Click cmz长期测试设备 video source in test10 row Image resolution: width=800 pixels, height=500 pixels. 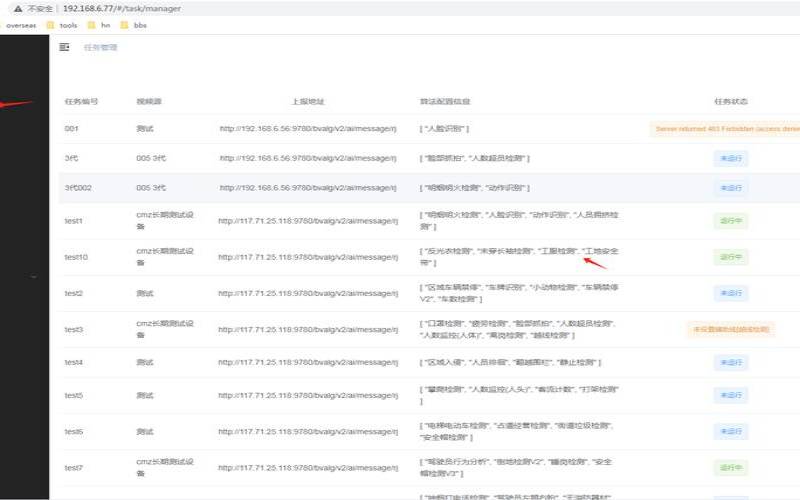[x=165, y=257]
